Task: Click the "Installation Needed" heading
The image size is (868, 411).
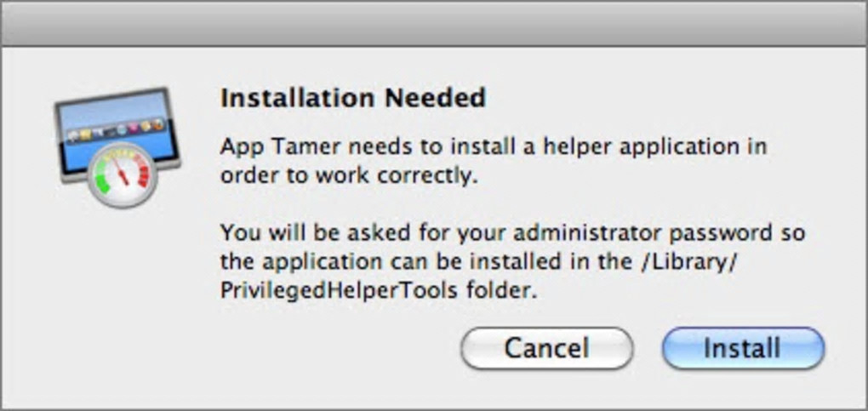Action: (352, 98)
